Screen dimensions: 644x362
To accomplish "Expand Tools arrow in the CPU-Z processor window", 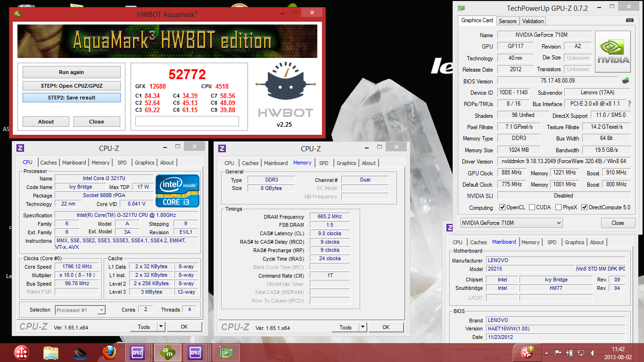I will [161, 327].
